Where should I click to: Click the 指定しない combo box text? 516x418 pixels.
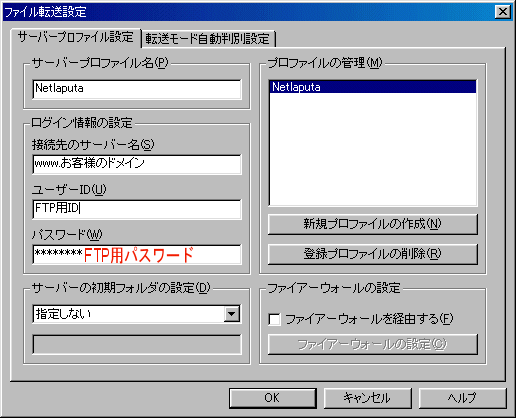coord(63,314)
